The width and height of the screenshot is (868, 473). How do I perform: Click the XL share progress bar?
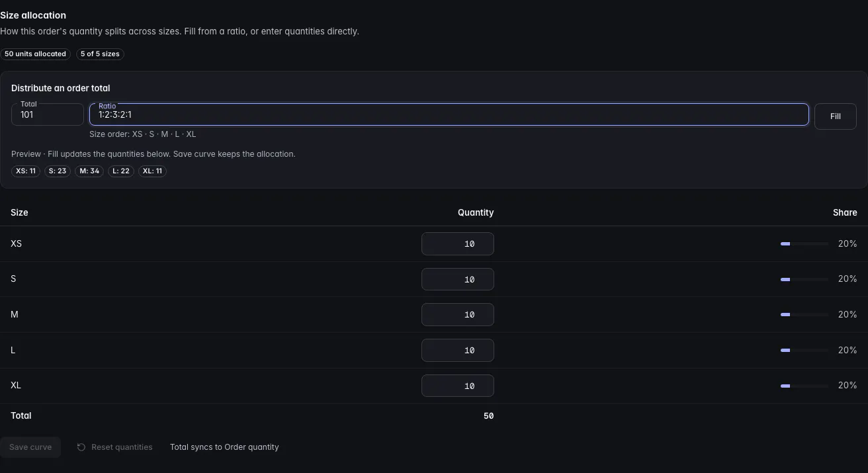coord(804,386)
